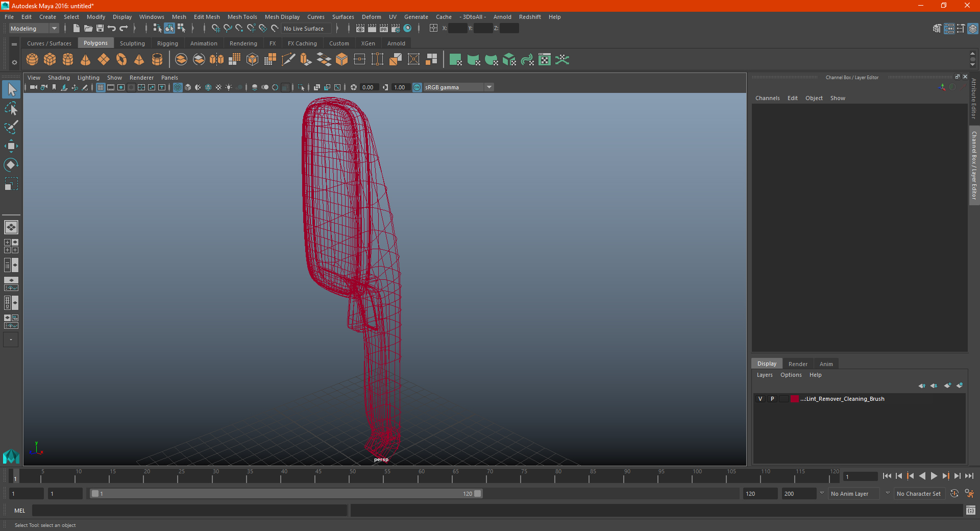This screenshot has width=980, height=531.
Task: Activate the Lasso select tool
Action: 11,108
